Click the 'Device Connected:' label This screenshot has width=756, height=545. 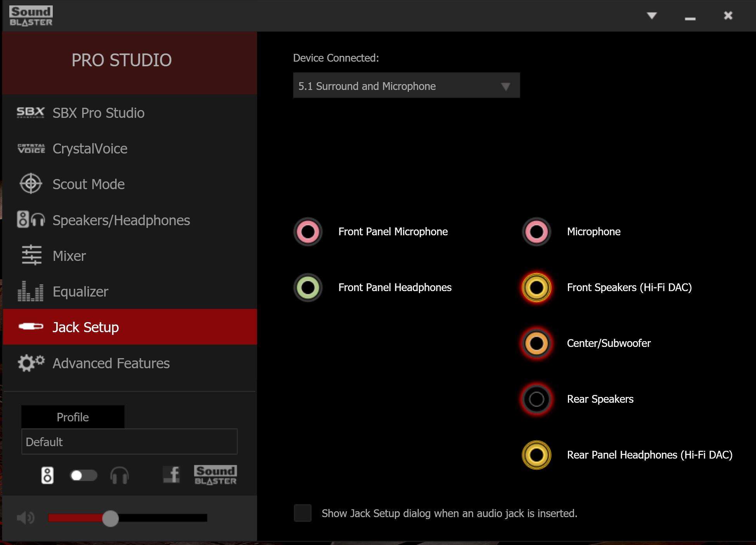coord(336,58)
